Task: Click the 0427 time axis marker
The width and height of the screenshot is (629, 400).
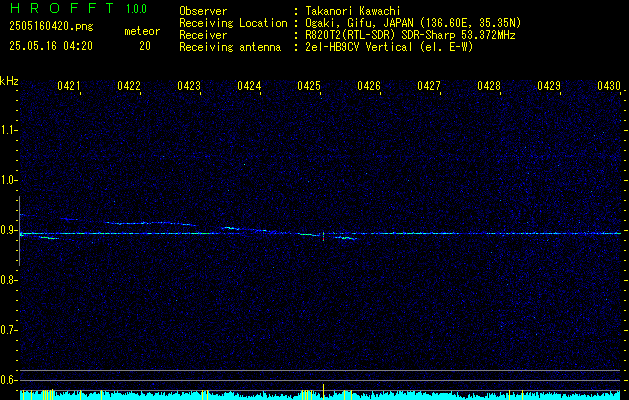Action: pyautogui.click(x=429, y=86)
